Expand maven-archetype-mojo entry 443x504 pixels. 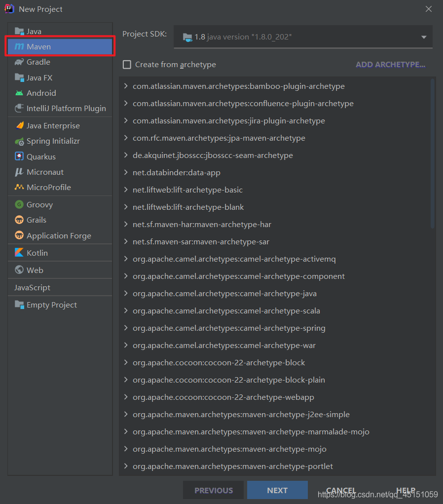(126, 449)
